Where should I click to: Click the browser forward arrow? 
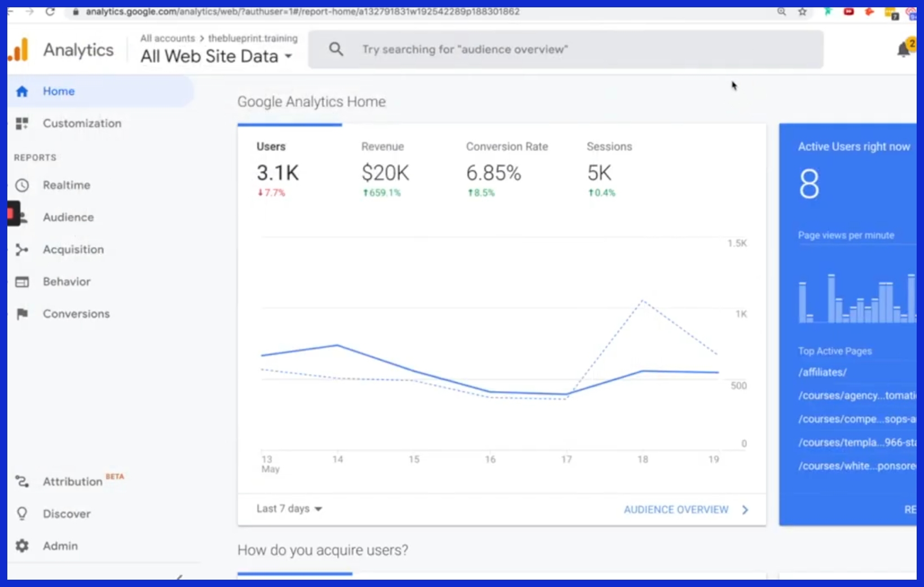(x=29, y=11)
